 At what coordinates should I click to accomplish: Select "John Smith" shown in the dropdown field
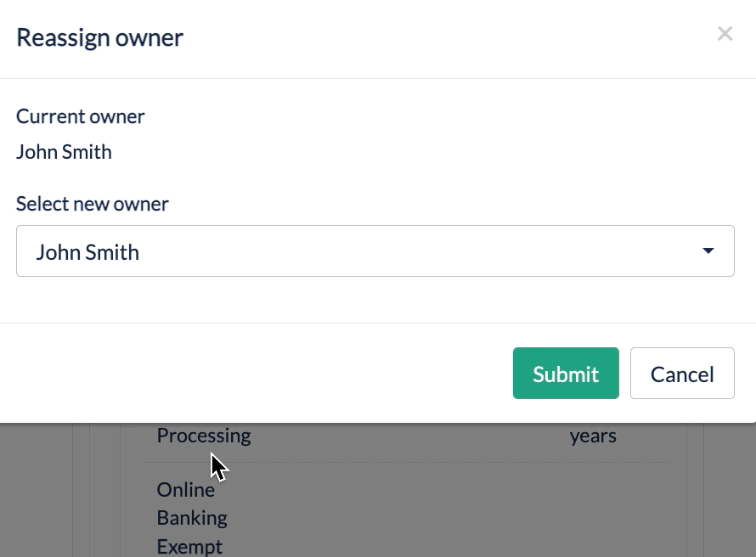pos(86,251)
